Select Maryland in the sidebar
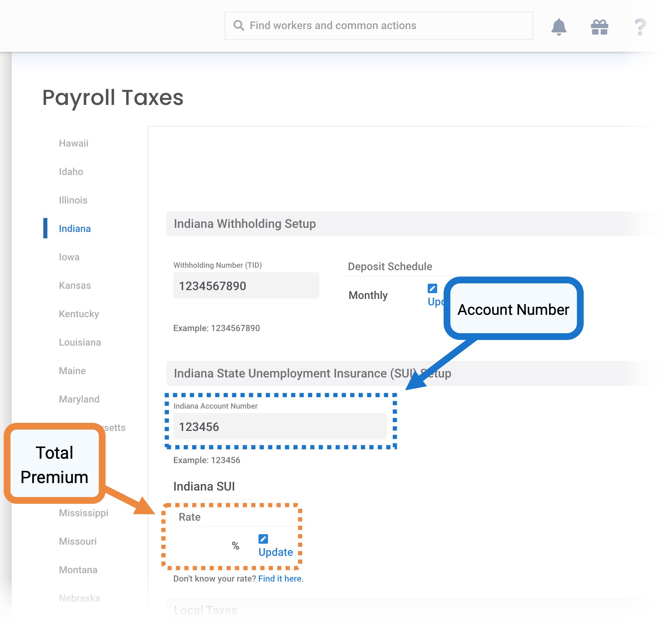This screenshot has height=629, width=672. click(x=79, y=399)
